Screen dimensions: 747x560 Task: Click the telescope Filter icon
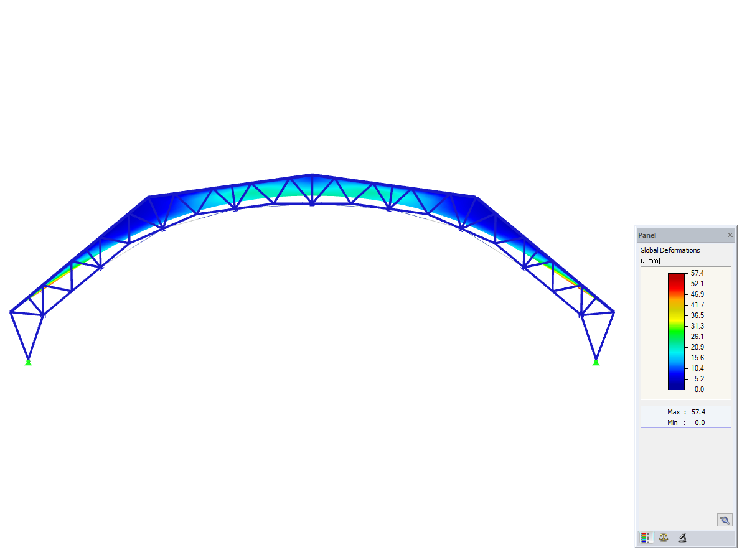682,538
